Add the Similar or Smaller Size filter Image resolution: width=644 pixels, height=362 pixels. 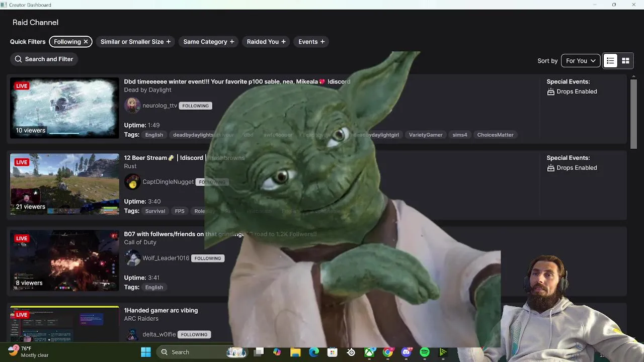(135, 42)
